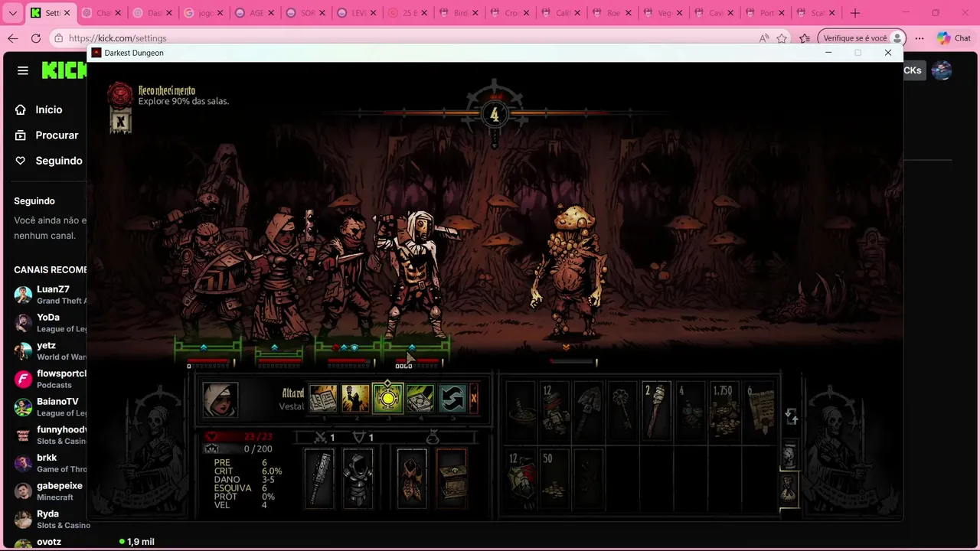Select the heirloom crest stack of 12
This screenshot has height=551, width=980.
(521, 478)
